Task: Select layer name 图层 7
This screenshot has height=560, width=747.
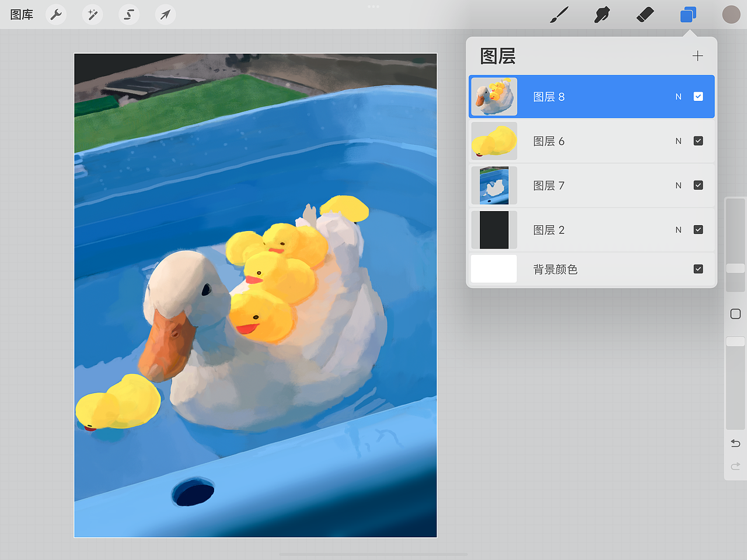Action: (549, 185)
